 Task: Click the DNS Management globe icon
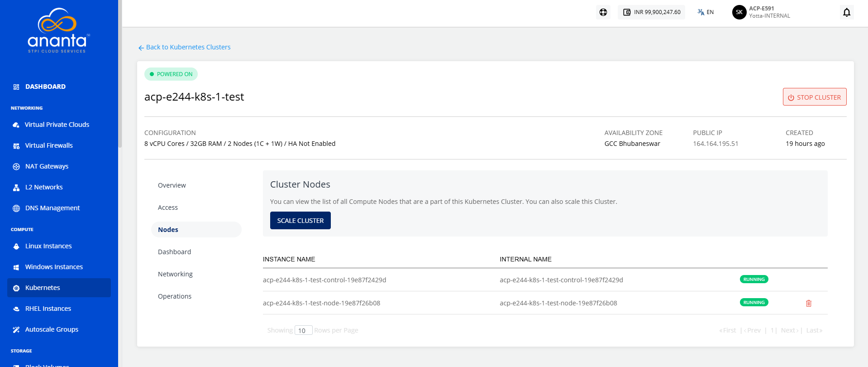pos(16,208)
